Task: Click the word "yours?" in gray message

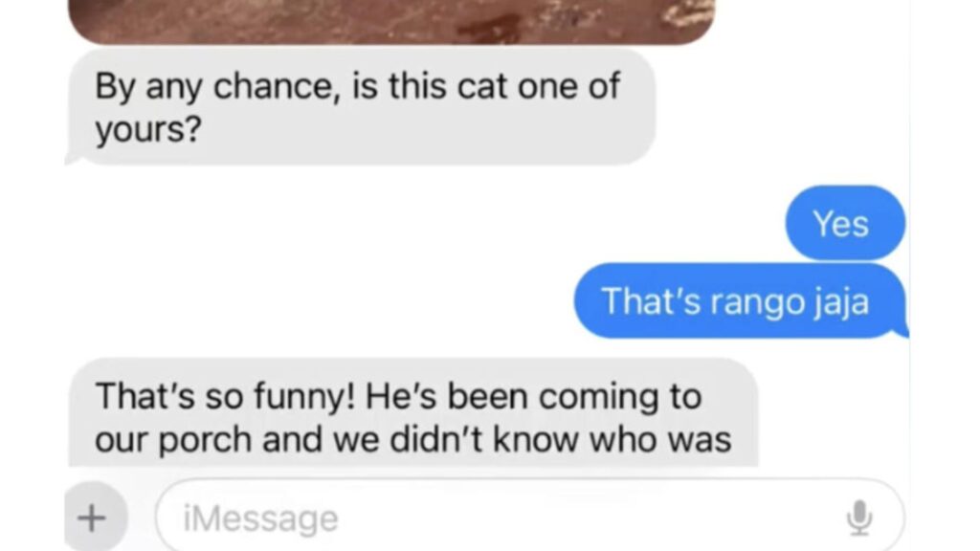Action: coord(148,130)
